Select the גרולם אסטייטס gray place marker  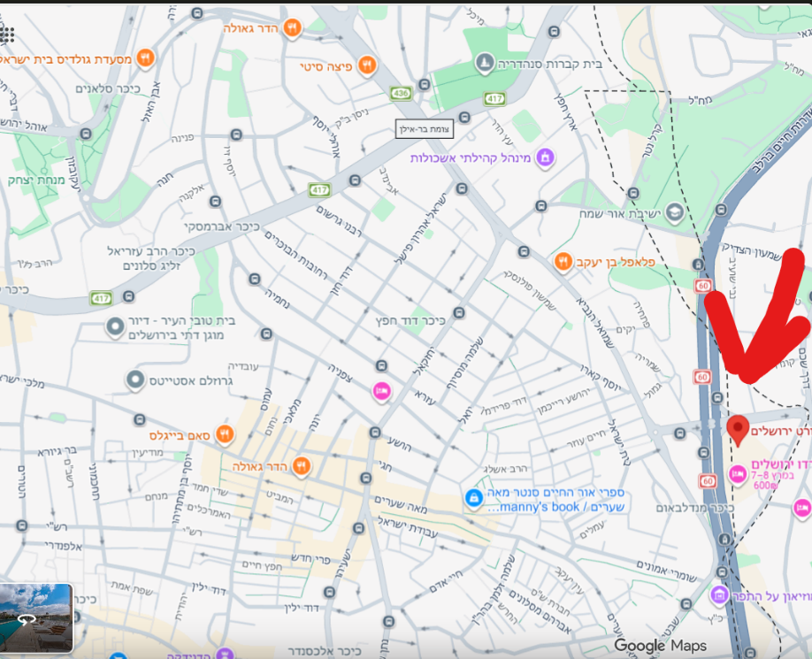(135, 380)
